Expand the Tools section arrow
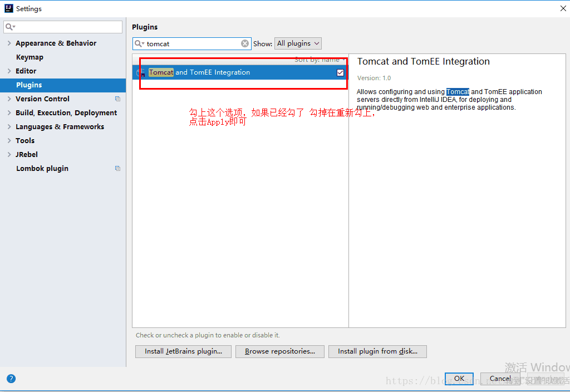The image size is (570, 392). (x=9, y=140)
